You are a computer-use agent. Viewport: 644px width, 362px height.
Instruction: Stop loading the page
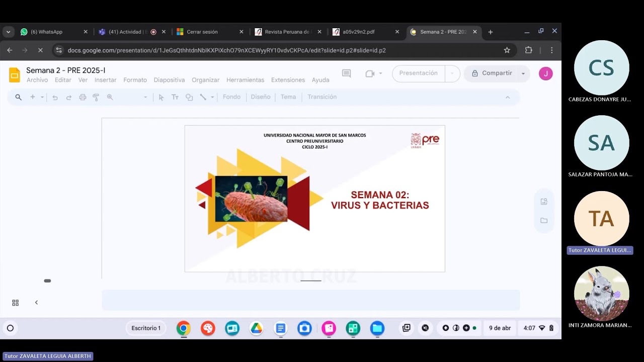[40, 50]
